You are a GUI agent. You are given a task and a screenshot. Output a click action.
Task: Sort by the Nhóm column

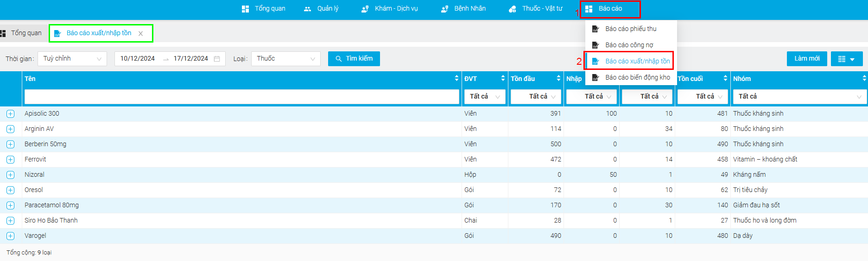pyautogui.click(x=864, y=79)
